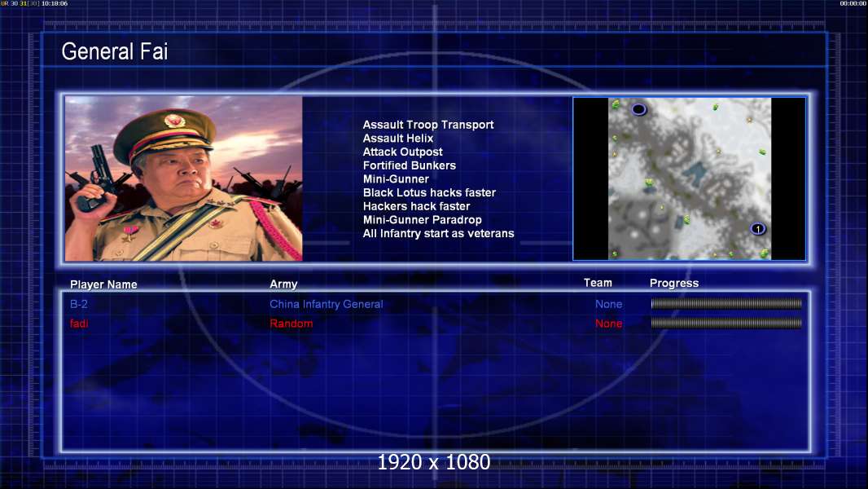
Task: Select start position marker numbered 1
Action: tap(758, 228)
